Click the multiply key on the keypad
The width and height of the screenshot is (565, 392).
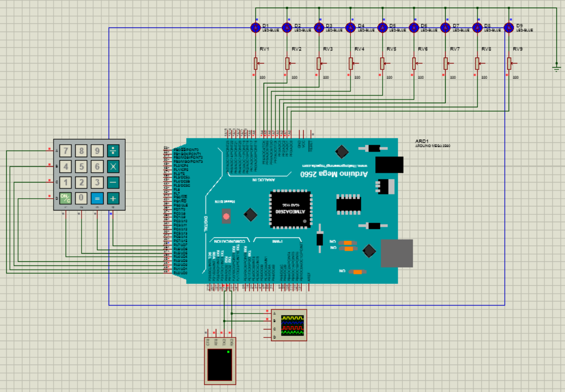(x=113, y=167)
